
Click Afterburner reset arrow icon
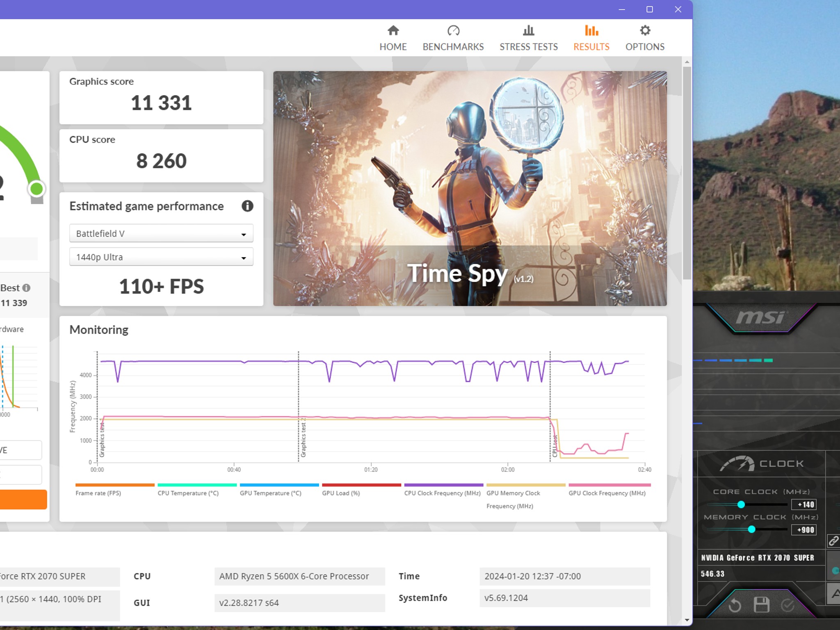(x=735, y=605)
